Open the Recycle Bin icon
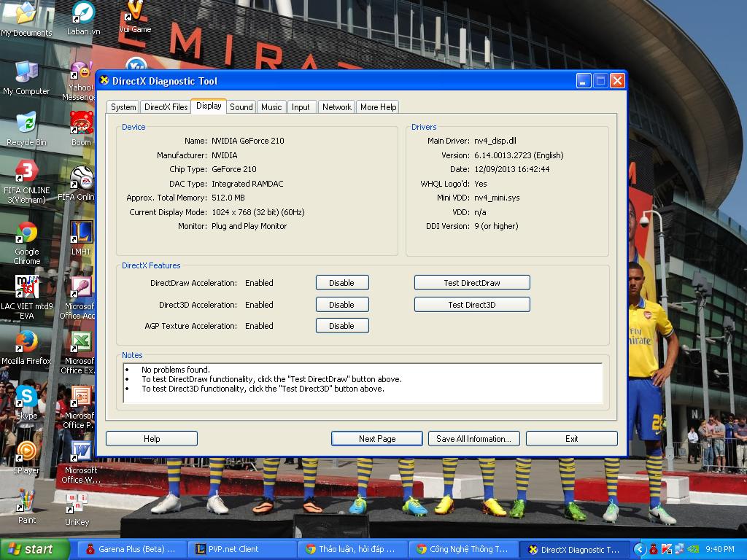The width and height of the screenshot is (747, 560). coord(26,128)
